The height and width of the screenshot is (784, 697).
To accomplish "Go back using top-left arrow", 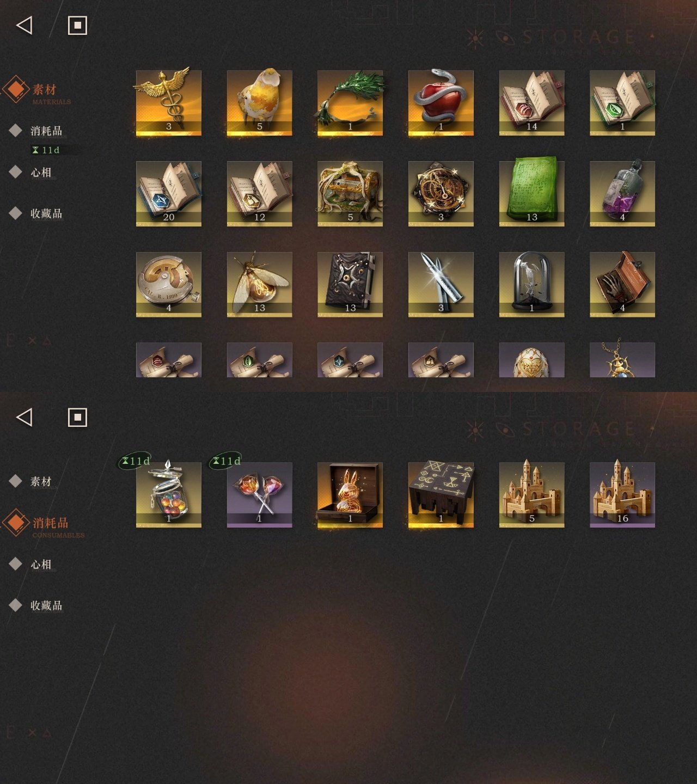I will (x=25, y=25).
